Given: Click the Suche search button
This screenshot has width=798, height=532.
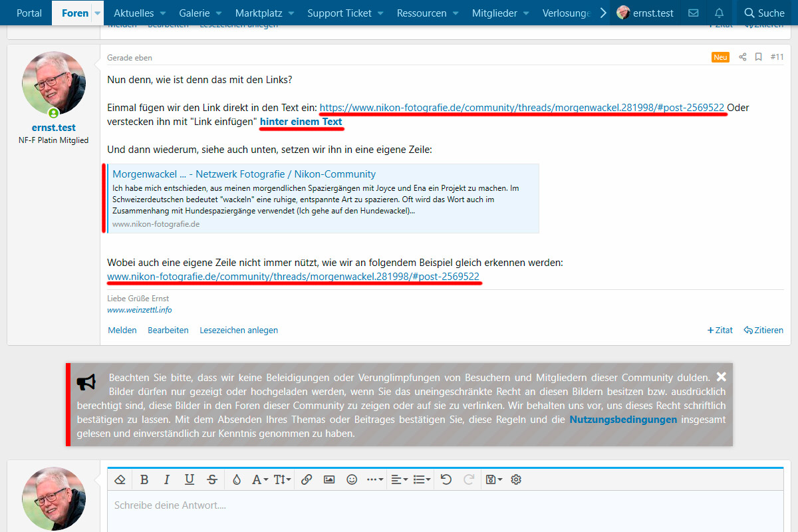Looking at the screenshot, I should 765,13.
